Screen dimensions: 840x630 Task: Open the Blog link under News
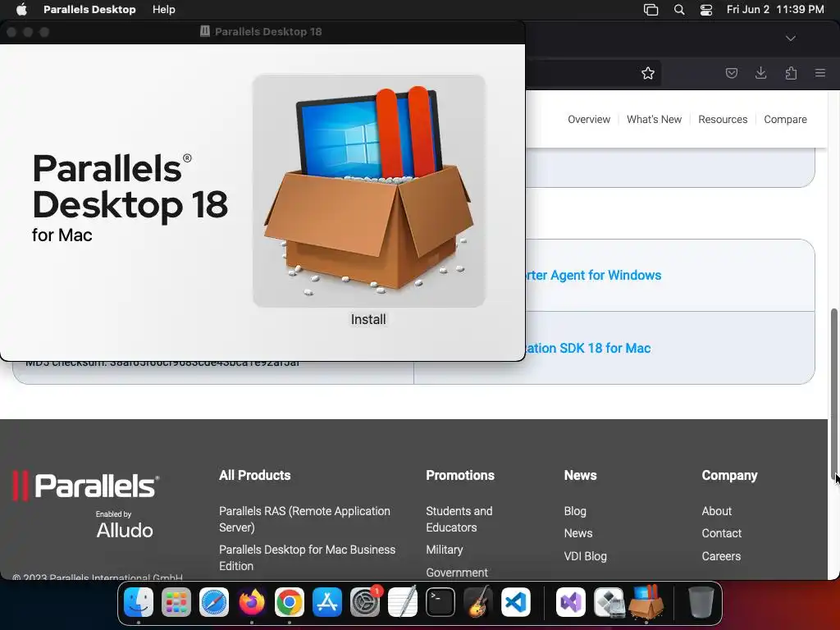coord(575,511)
